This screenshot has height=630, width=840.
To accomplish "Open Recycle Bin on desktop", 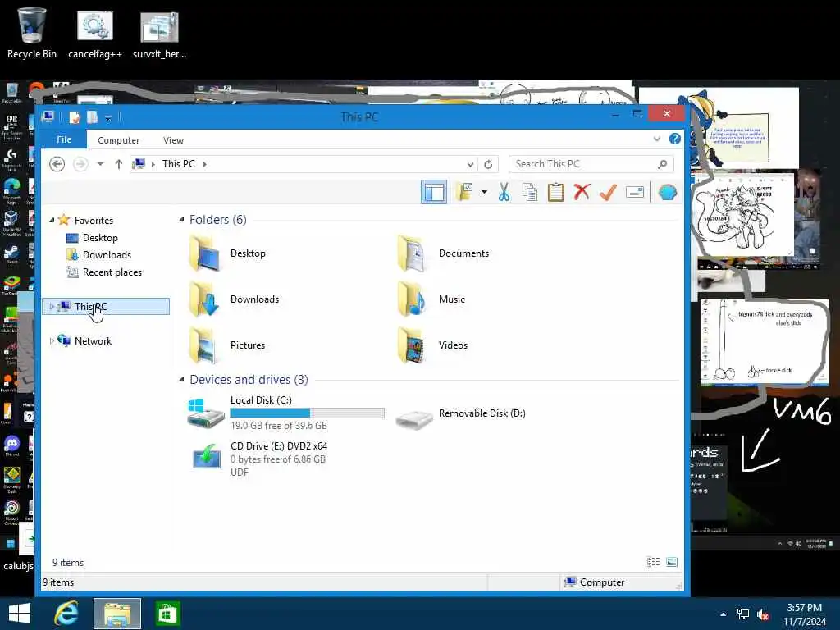I will [32, 33].
